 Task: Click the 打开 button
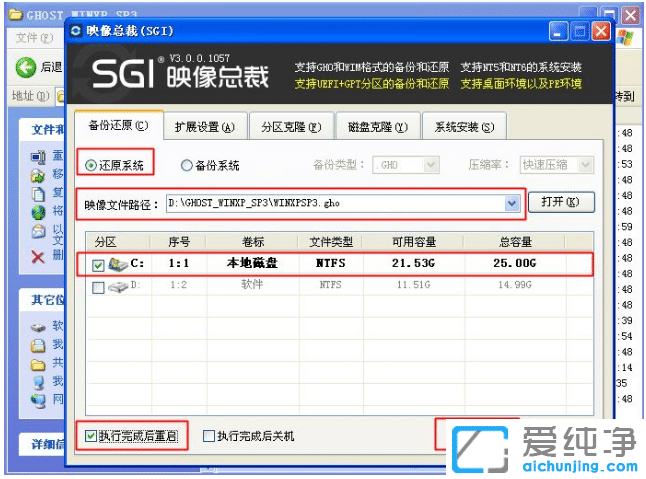561,202
